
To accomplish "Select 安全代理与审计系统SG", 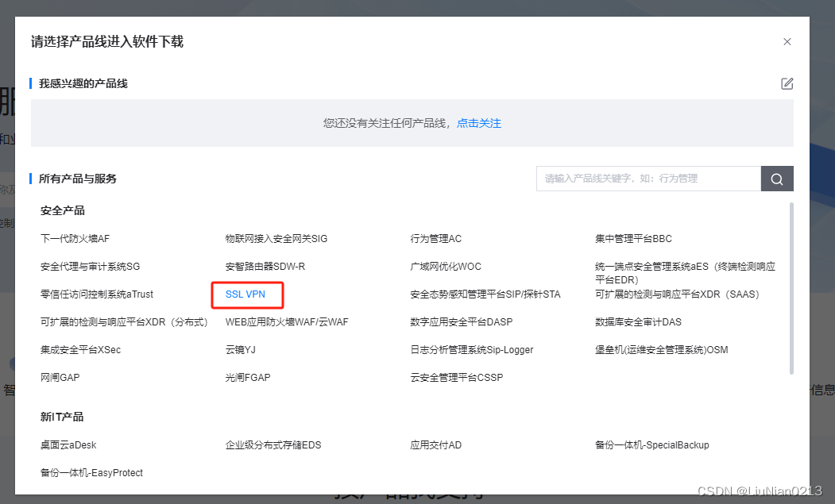I will click(x=90, y=267).
